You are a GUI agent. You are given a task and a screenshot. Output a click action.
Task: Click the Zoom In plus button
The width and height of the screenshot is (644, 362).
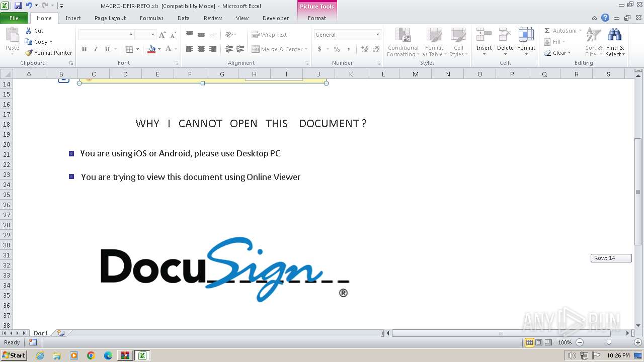tap(637, 342)
